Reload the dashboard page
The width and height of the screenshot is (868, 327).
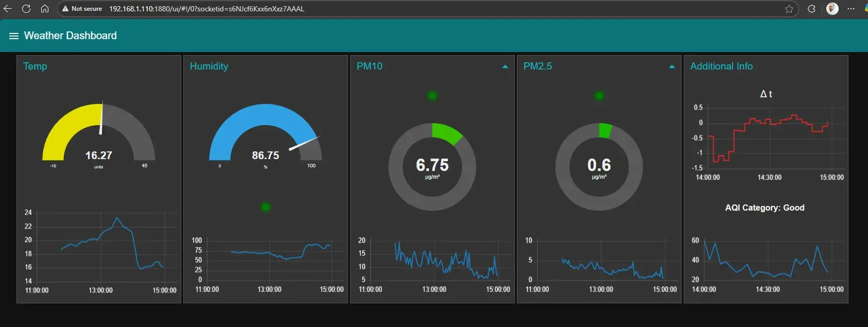click(26, 9)
